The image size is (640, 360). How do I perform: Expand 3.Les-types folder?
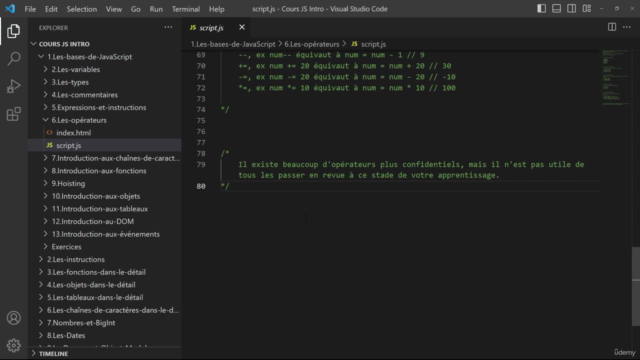(x=105, y=82)
